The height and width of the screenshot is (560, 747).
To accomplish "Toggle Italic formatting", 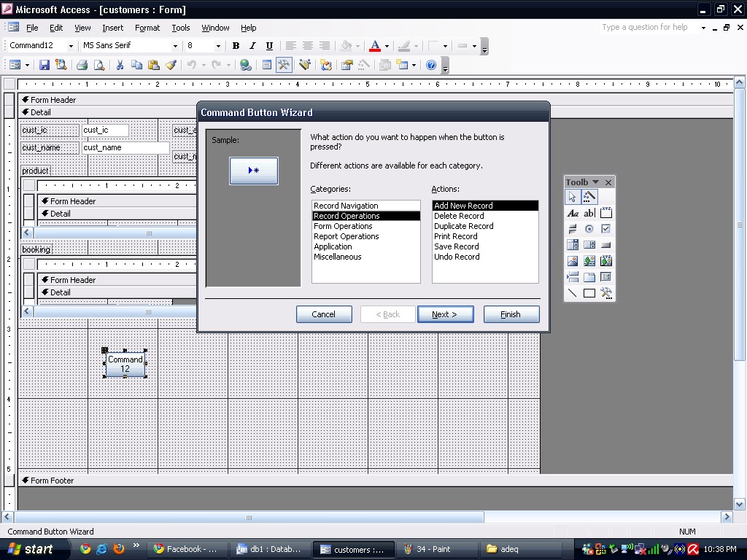I will pos(252,46).
